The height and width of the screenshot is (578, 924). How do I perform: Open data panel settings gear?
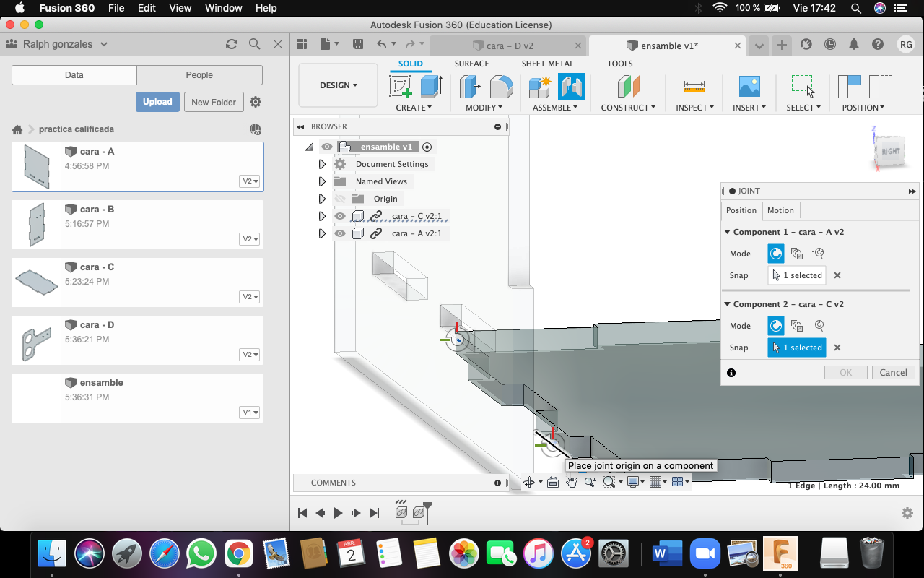[256, 102]
